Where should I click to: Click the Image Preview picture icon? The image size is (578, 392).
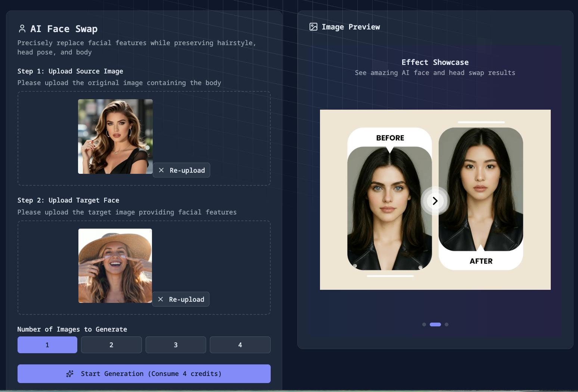click(313, 27)
